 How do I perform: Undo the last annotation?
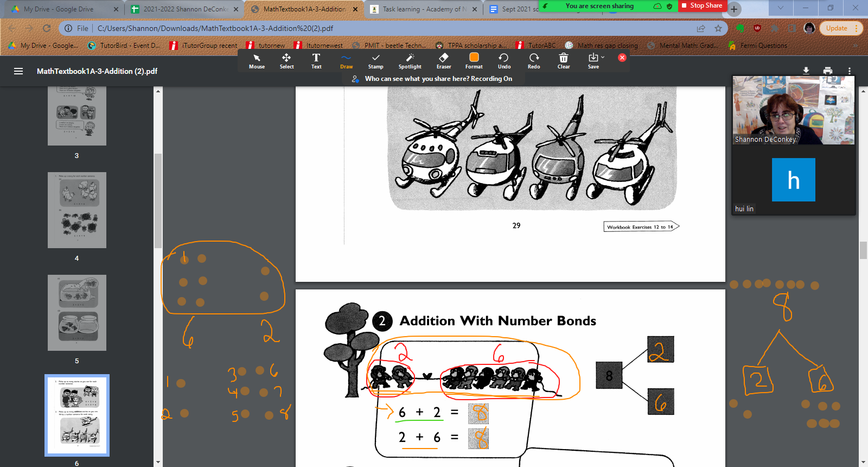pos(504,61)
